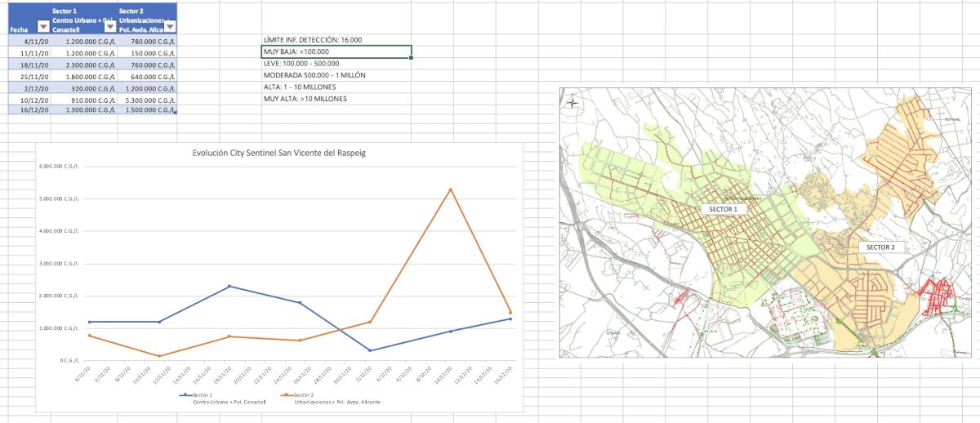Select the MUY BAJA: <100.000 cell
This screenshot has height=423, width=980.
click(336, 51)
